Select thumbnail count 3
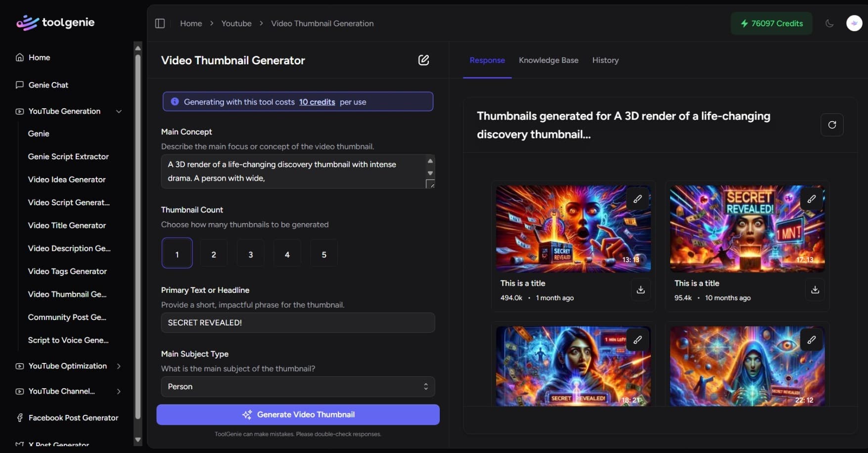The image size is (868, 453). point(251,253)
